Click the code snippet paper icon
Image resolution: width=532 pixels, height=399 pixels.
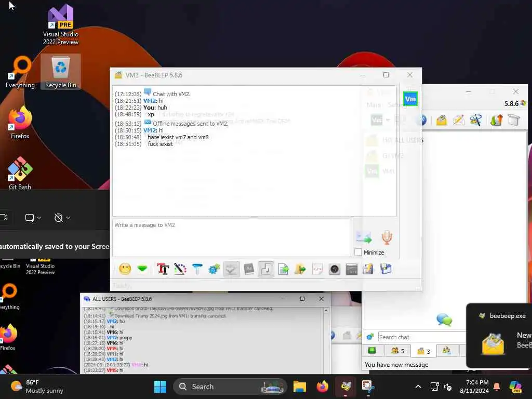(317, 270)
